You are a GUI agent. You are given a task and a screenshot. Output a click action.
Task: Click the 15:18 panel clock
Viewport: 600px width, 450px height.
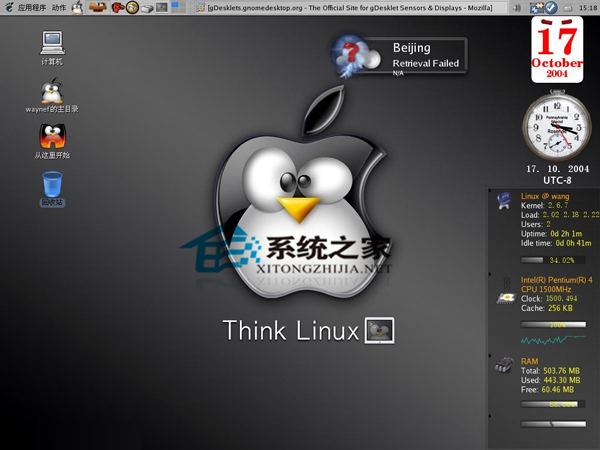click(588, 8)
